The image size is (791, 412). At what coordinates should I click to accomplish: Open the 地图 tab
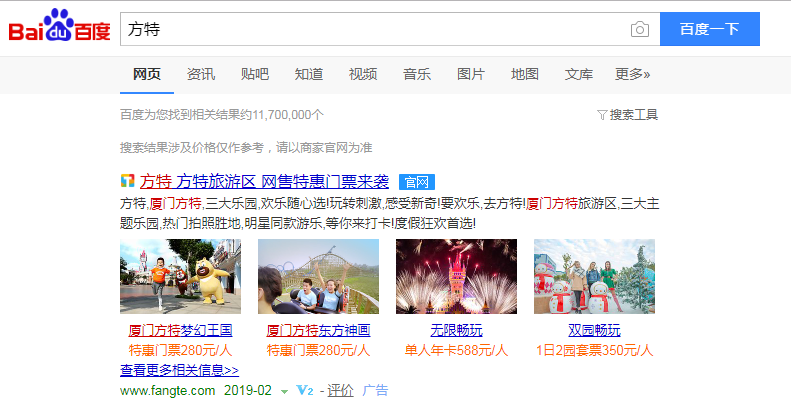[525, 74]
